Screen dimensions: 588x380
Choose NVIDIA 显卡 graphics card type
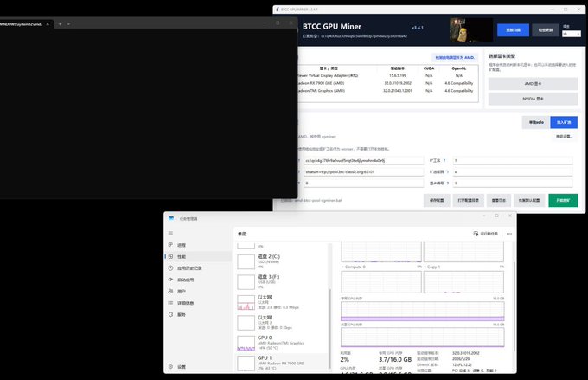coord(533,99)
